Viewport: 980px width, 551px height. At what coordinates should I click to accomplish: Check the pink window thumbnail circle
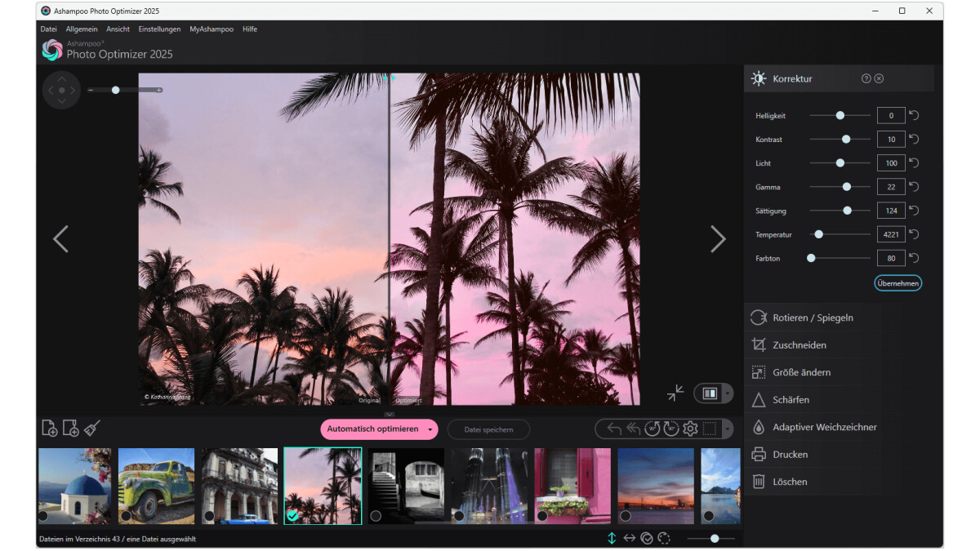542,516
